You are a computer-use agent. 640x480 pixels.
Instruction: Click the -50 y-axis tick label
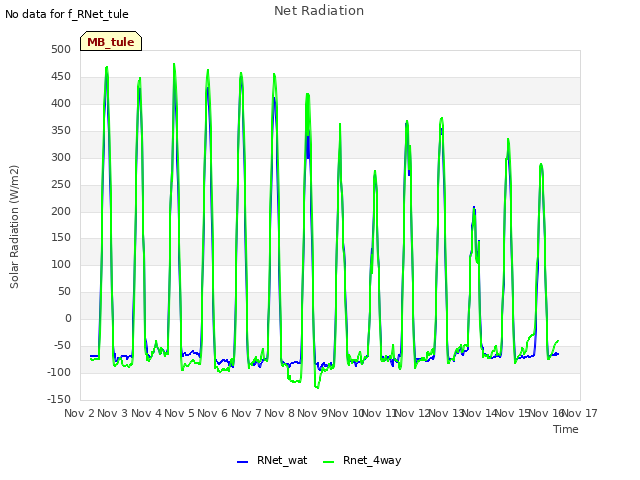tap(63, 345)
